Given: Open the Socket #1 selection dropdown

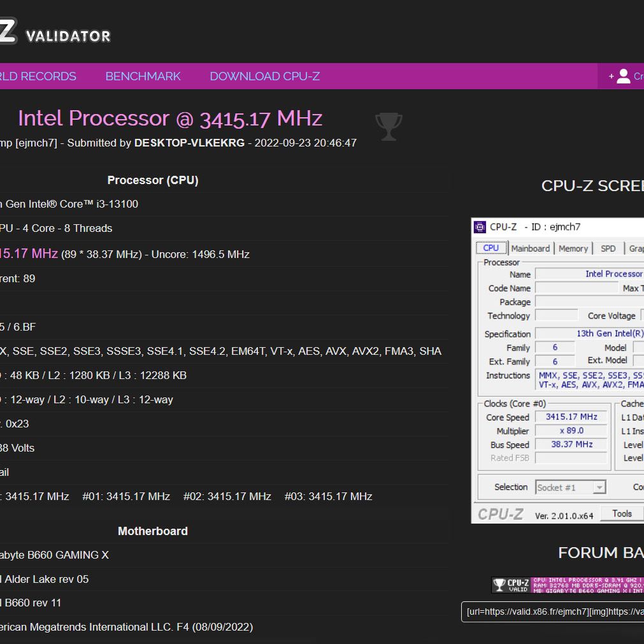Looking at the screenshot, I should point(571,487).
